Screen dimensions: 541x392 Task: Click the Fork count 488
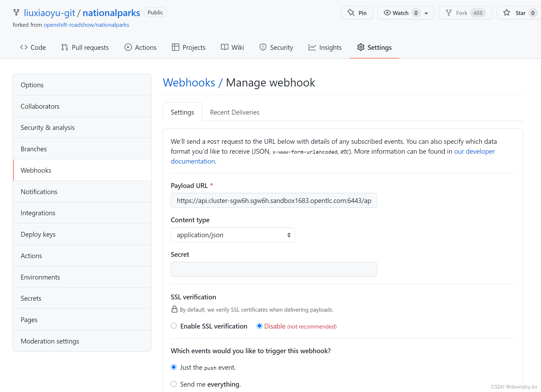478,13
